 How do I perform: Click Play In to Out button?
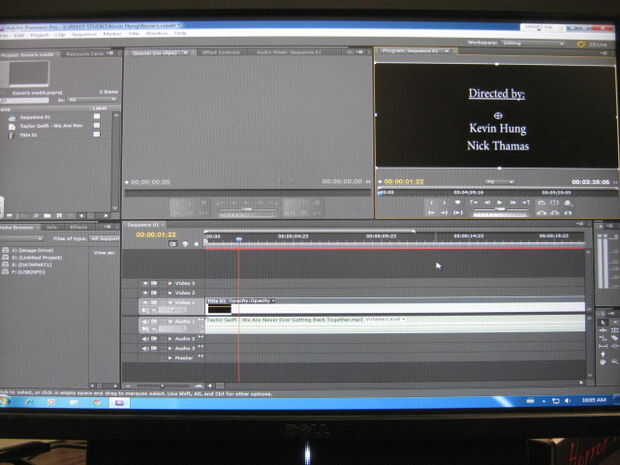pyautogui.click(x=457, y=212)
